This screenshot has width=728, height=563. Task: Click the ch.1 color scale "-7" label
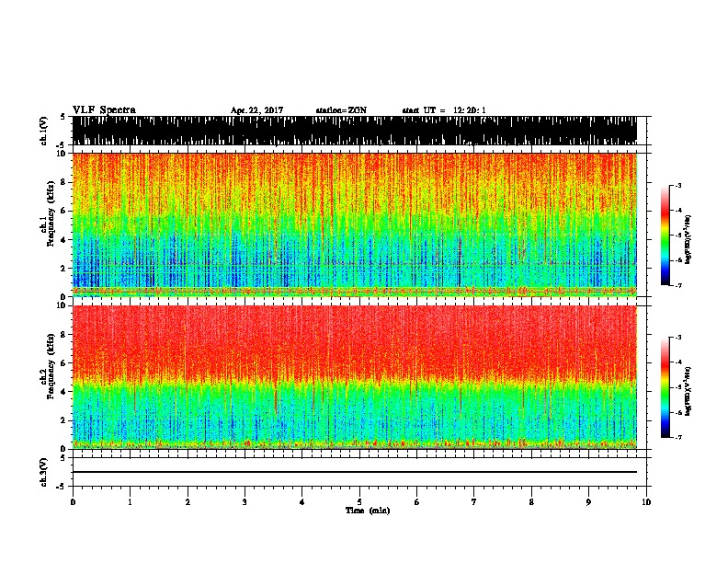point(677,285)
